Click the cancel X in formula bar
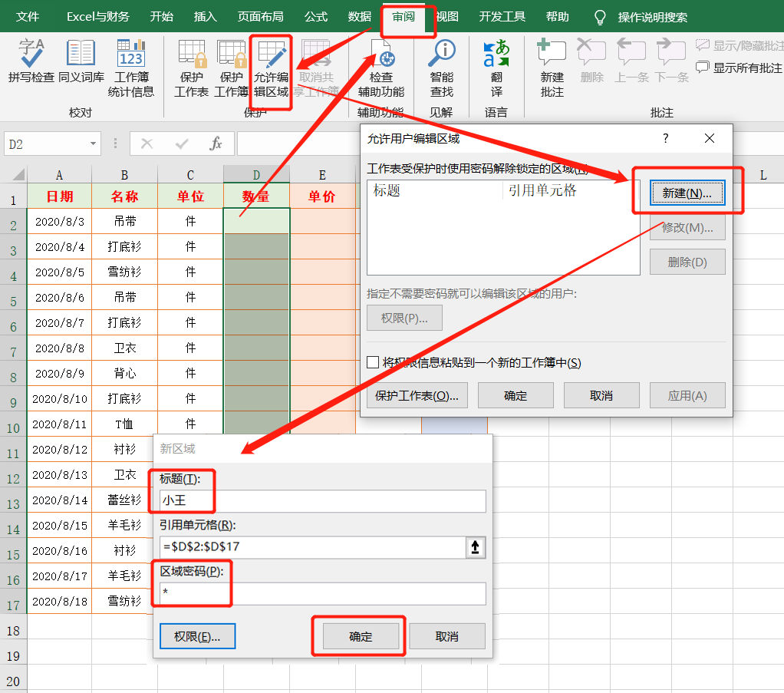Viewport: 784px width, 693px height. point(147,144)
